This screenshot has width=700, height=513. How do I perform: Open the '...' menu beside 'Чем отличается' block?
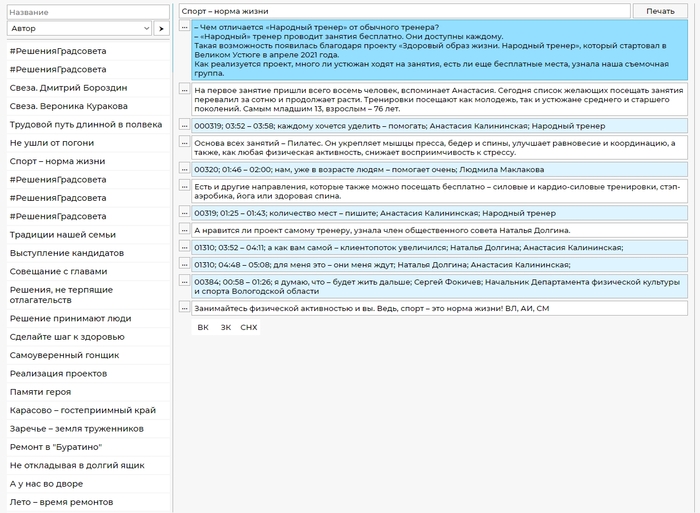tap(184, 26)
